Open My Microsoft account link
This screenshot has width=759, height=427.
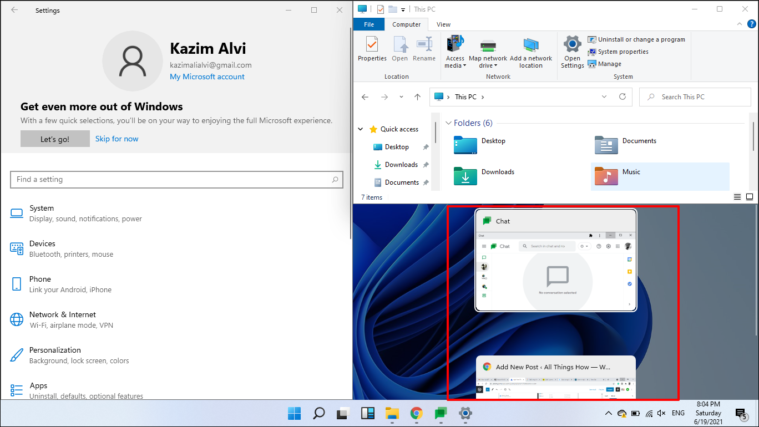207,76
